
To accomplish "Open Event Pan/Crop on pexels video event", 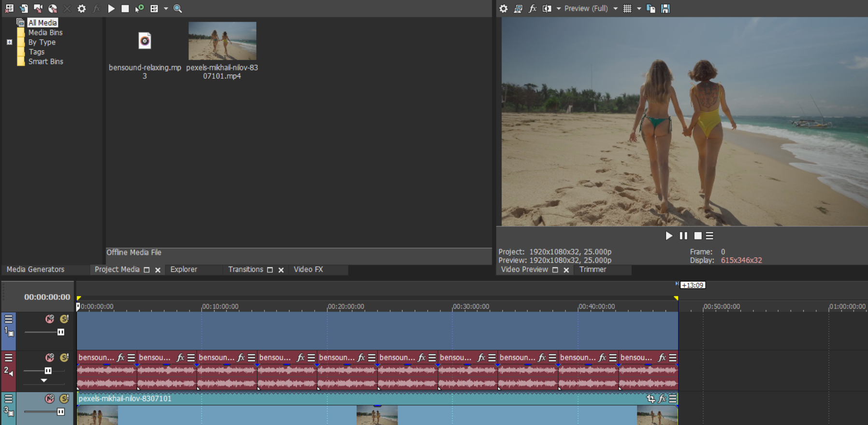I will (x=651, y=398).
